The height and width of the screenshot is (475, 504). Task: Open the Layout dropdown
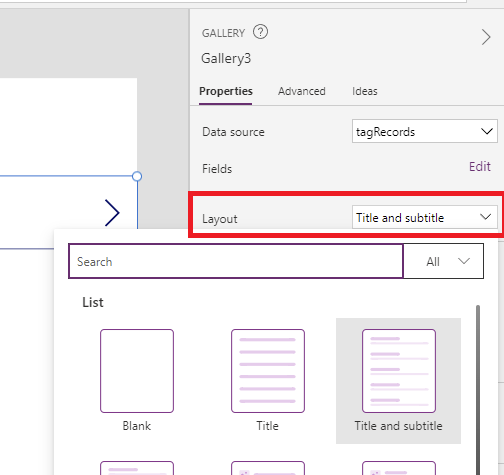(x=425, y=217)
